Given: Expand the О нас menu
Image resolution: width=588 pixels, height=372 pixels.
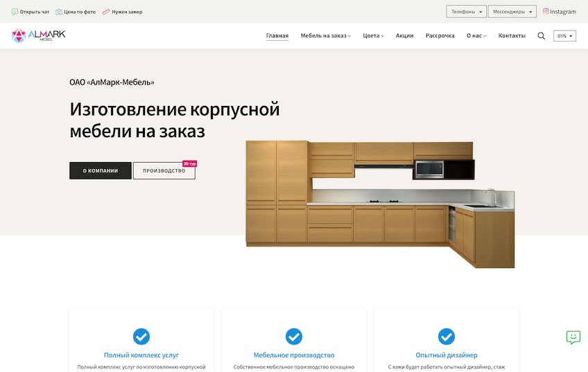Looking at the screenshot, I should pos(476,35).
